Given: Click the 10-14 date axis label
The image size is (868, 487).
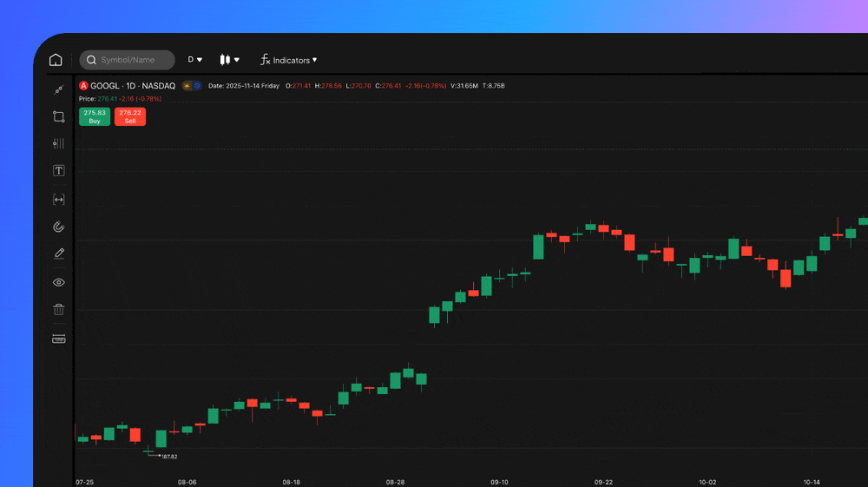Looking at the screenshot, I should (812, 482).
